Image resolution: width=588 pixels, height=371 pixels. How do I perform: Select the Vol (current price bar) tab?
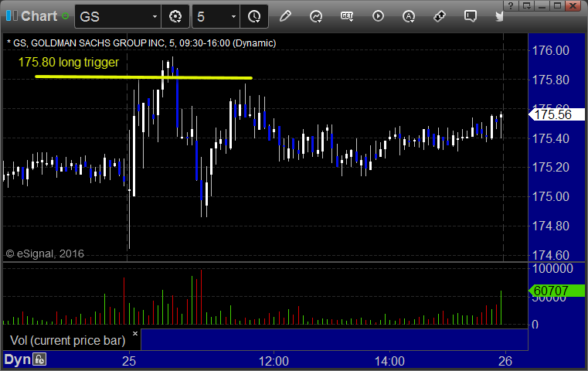tap(67, 340)
